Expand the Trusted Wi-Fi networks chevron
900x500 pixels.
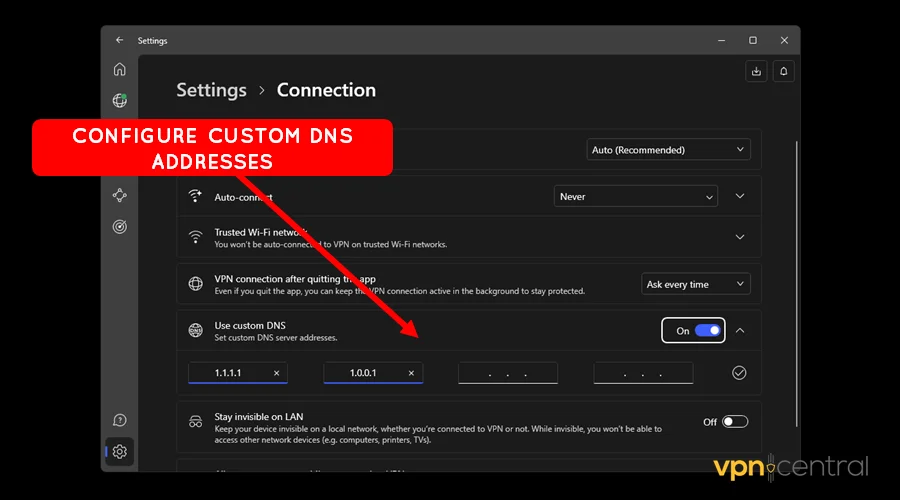pos(740,237)
